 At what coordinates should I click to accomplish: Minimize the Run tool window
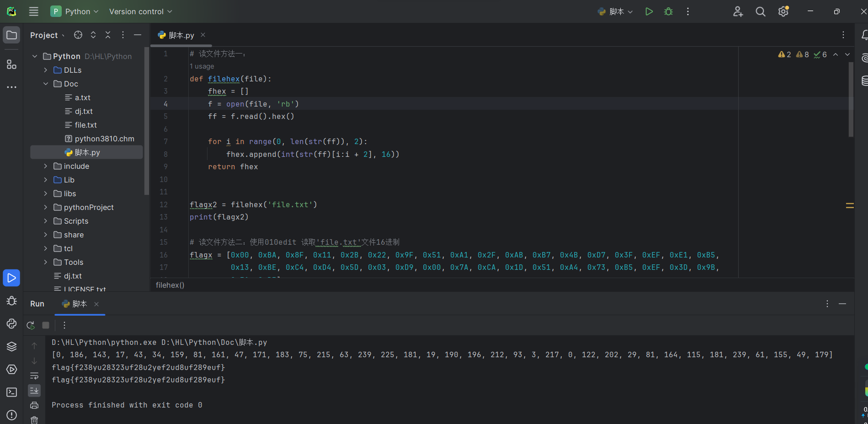click(x=842, y=304)
